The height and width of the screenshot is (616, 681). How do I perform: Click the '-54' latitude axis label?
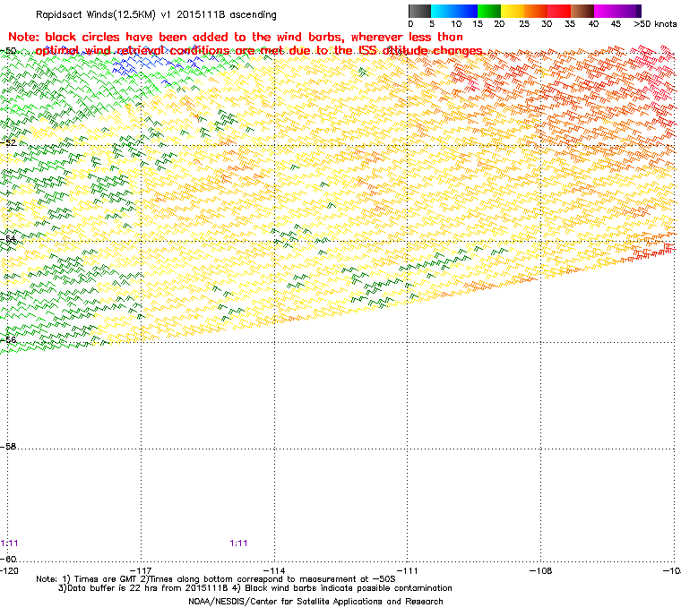pyautogui.click(x=9, y=239)
